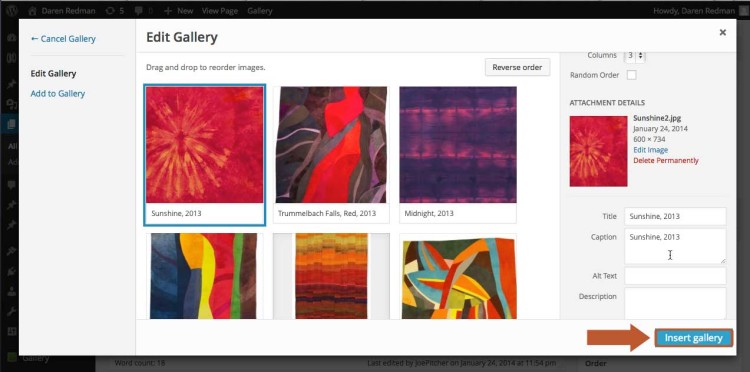Click the Sunshine2.jpg filename text
Image resolution: width=750 pixels, height=372 pixels.
[657, 118]
